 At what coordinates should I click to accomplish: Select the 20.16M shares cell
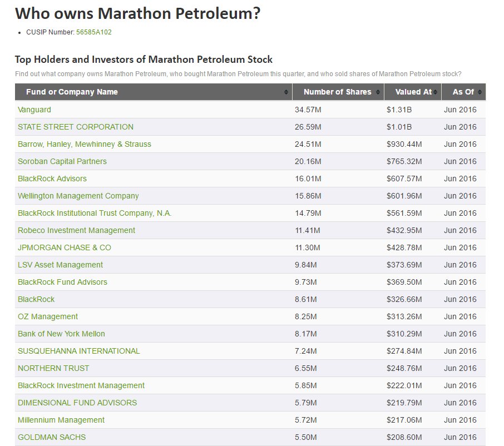338,161
